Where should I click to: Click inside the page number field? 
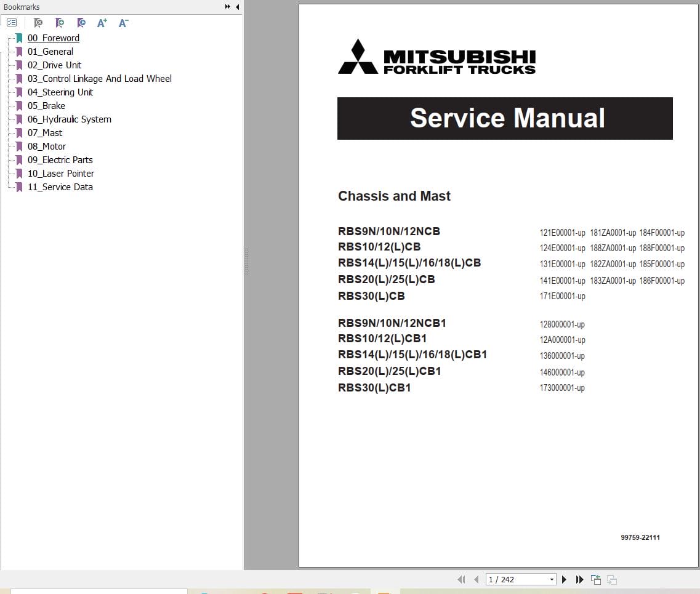click(511, 579)
